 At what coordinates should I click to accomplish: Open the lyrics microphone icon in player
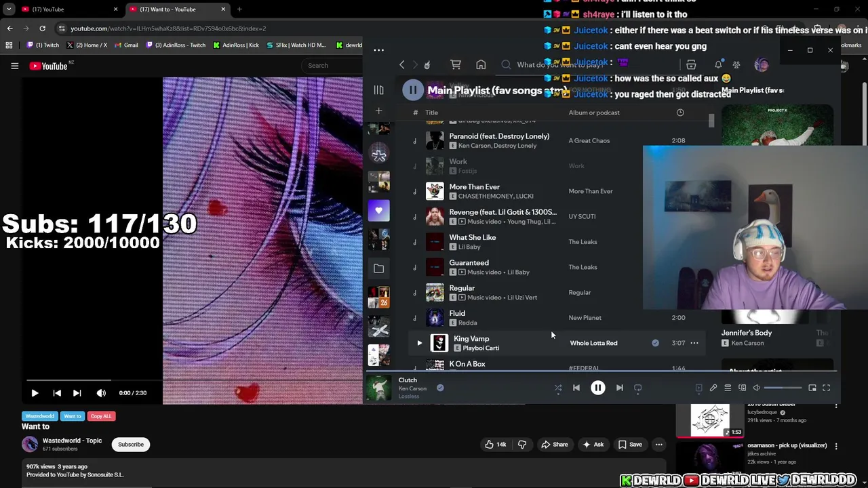pos(713,388)
